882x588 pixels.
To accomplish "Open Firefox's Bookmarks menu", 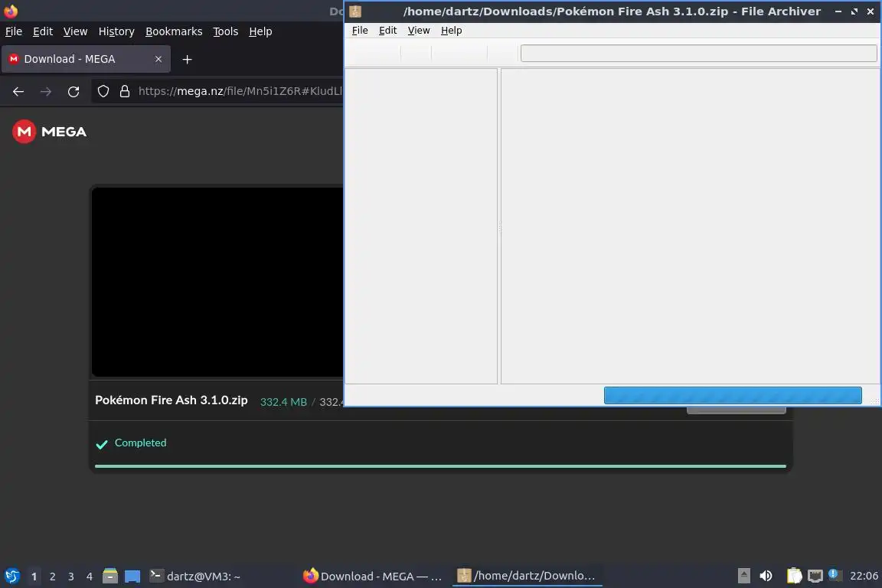I will pyautogui.click(x=174, y=31).
